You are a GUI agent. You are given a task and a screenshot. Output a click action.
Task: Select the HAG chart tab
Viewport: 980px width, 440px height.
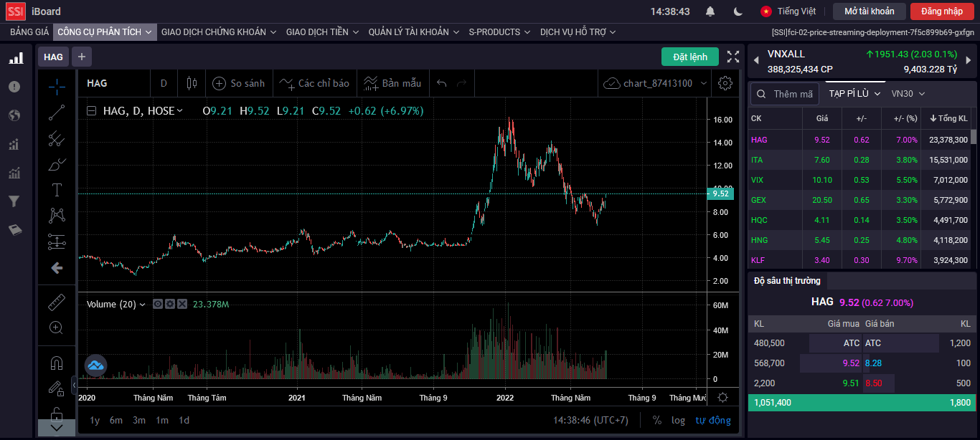point(53,57)
